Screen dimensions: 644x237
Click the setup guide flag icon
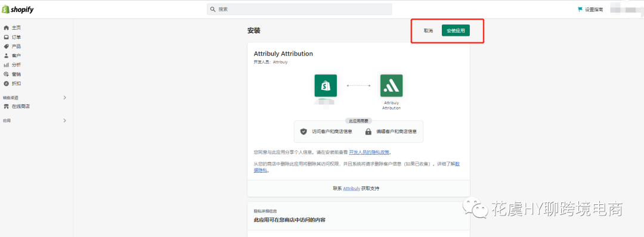[580, 9]
